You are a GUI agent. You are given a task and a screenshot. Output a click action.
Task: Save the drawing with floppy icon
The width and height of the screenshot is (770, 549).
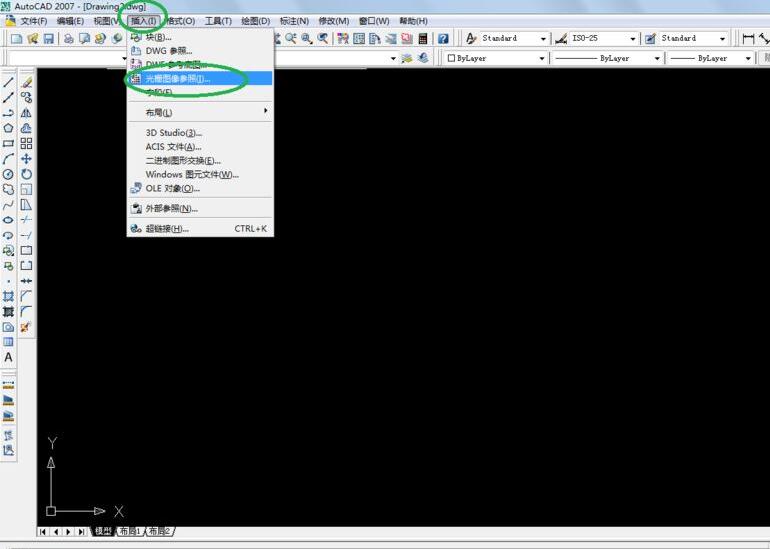point(49,38)
